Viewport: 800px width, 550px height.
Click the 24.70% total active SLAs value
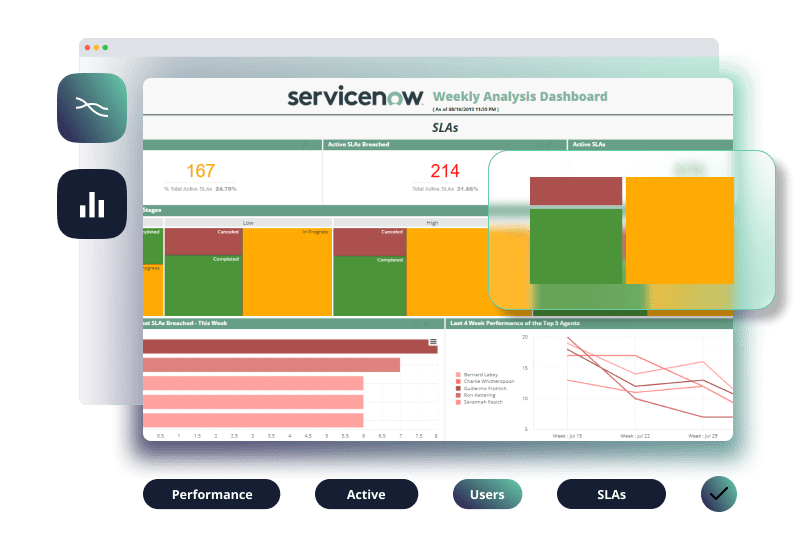click(226, 189)
